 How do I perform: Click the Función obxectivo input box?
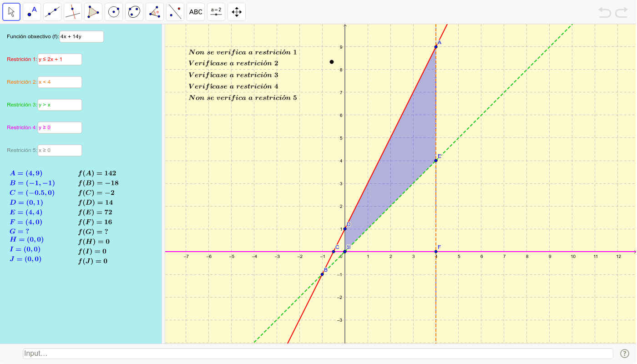(x=82, y=36)
